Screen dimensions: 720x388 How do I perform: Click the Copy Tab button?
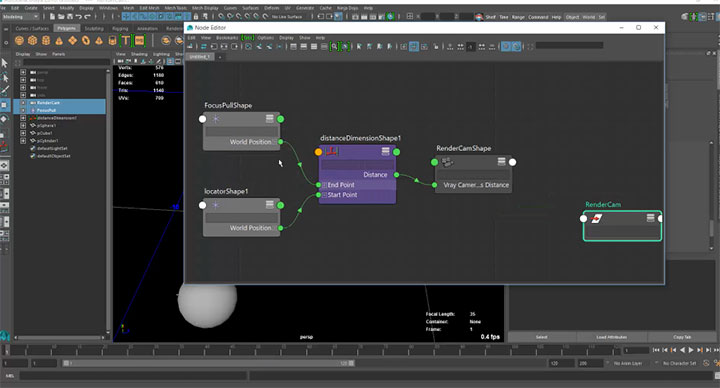tap(682, 337)
